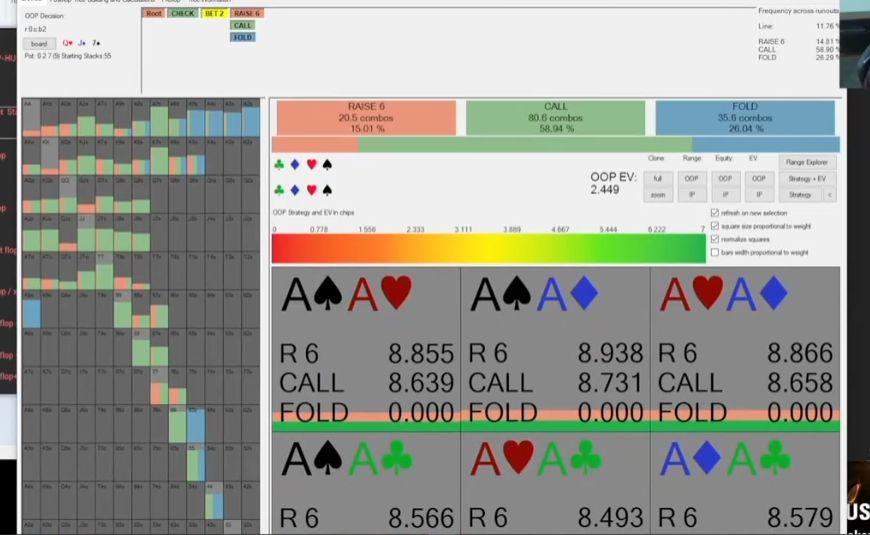Open the ace of diamonds, ace of clubs combo

click(745, 483)
